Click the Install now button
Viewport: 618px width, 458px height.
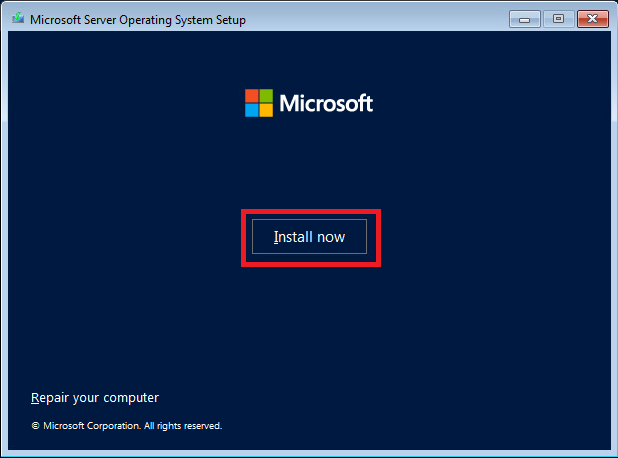[x=309, y=237]
